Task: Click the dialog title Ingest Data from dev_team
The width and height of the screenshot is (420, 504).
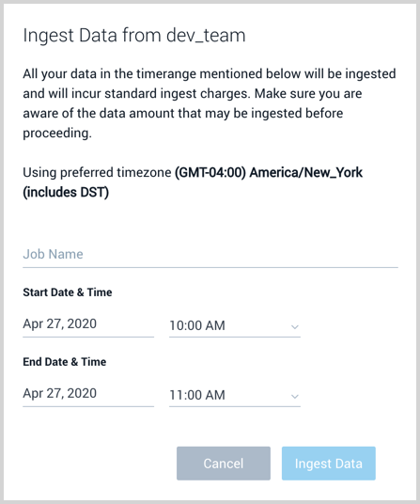Action: [134, 36]
